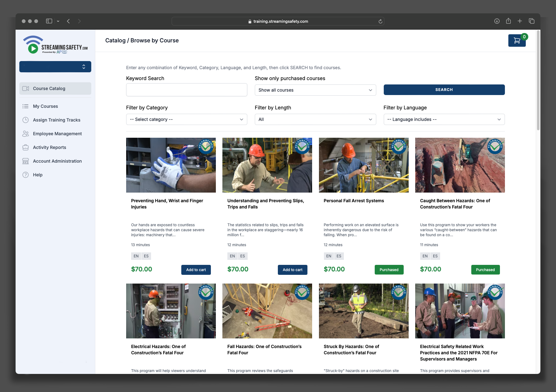Open the Filter by Length dropdown

315,119
